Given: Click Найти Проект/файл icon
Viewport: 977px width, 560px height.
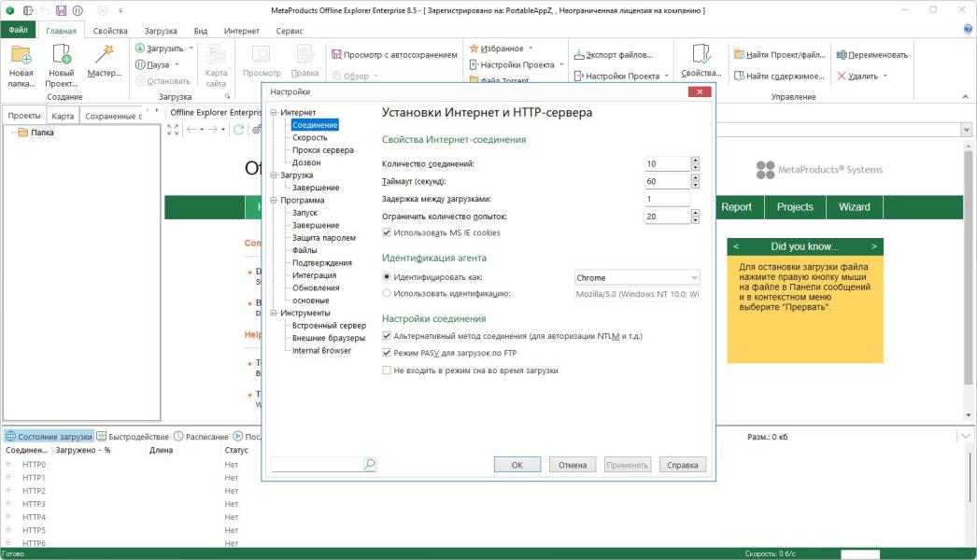Looking at the screenshot, I should click(x=739, y=55).
